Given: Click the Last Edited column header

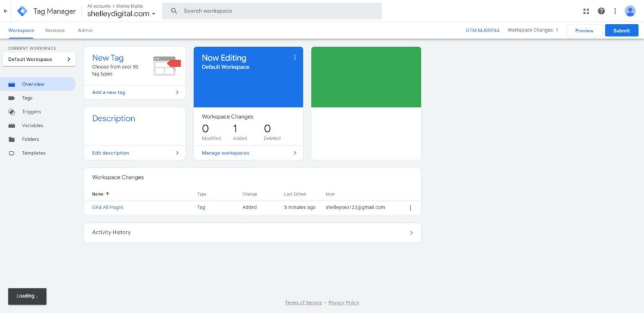Looking at the screenshot, I should pos(295,194).
